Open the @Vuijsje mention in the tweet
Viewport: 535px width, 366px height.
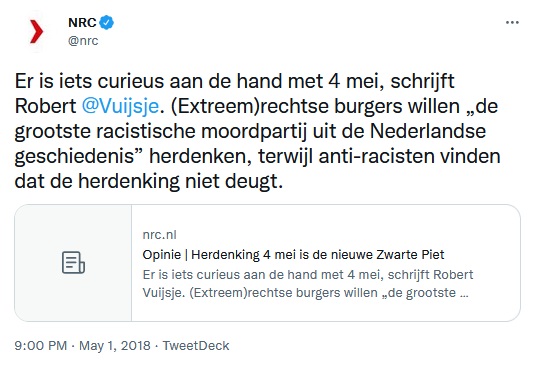[120, 106]
